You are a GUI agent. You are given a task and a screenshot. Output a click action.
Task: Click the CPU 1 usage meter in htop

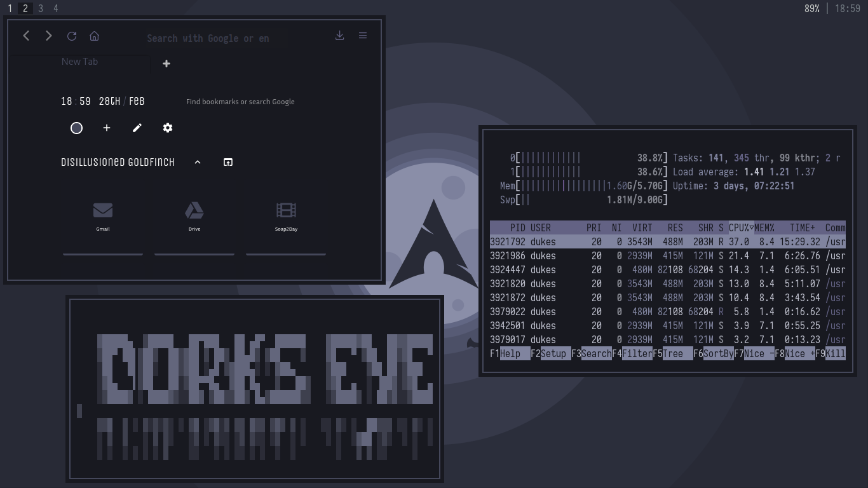click(x=589, y=172)
